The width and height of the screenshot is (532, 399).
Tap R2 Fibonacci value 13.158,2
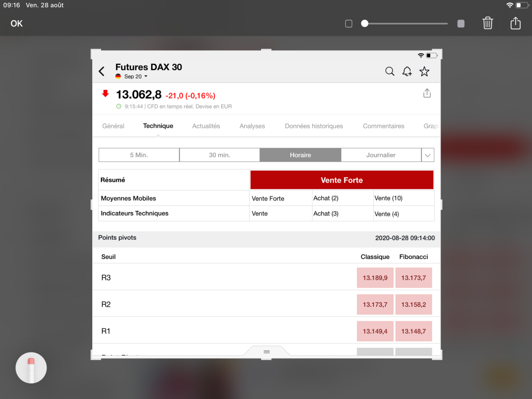(414, 305)
